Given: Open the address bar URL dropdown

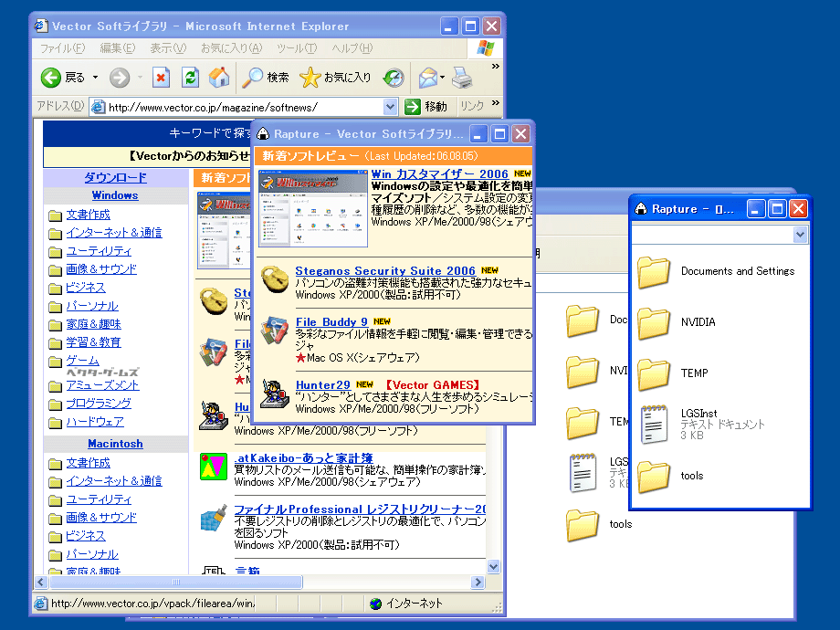Looking at the screenshot, I should pyautogui.click(x=390, y=107).
